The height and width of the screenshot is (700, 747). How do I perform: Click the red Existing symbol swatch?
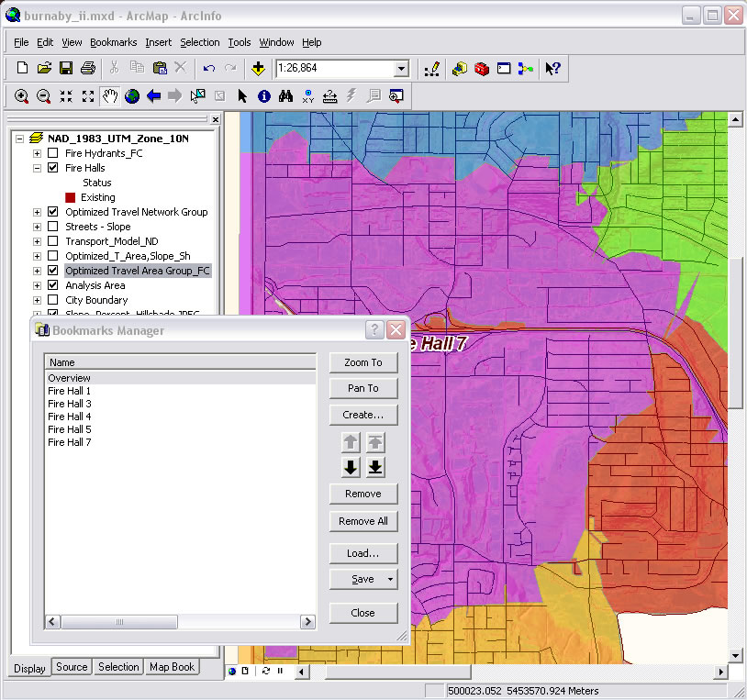coord(70,197)
